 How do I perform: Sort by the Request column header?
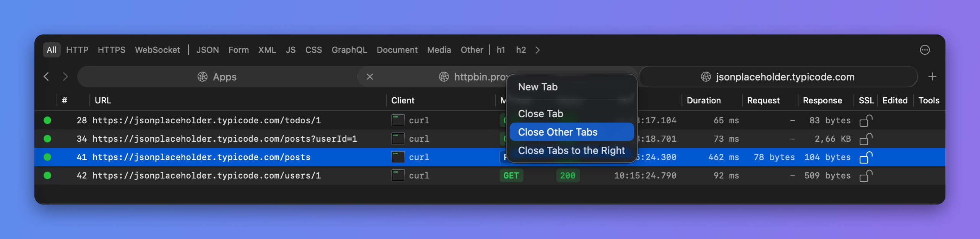763,100
